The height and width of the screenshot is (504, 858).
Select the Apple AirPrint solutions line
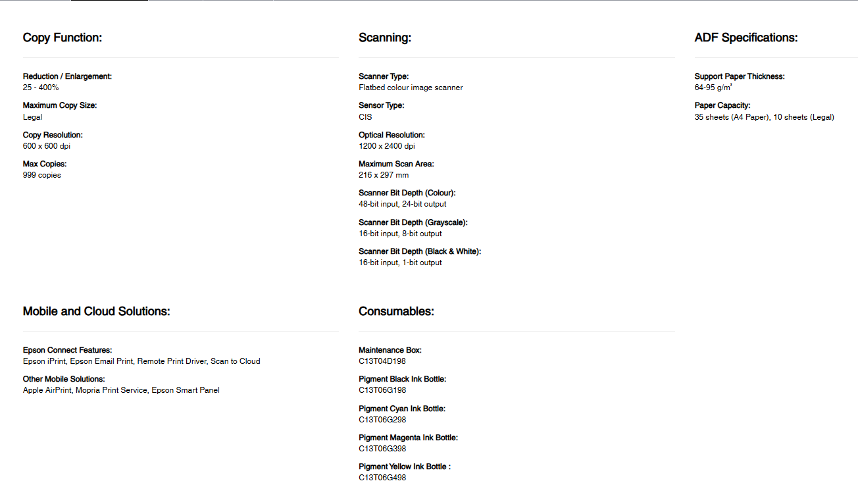pyautogui.click(x=121, y=390)
